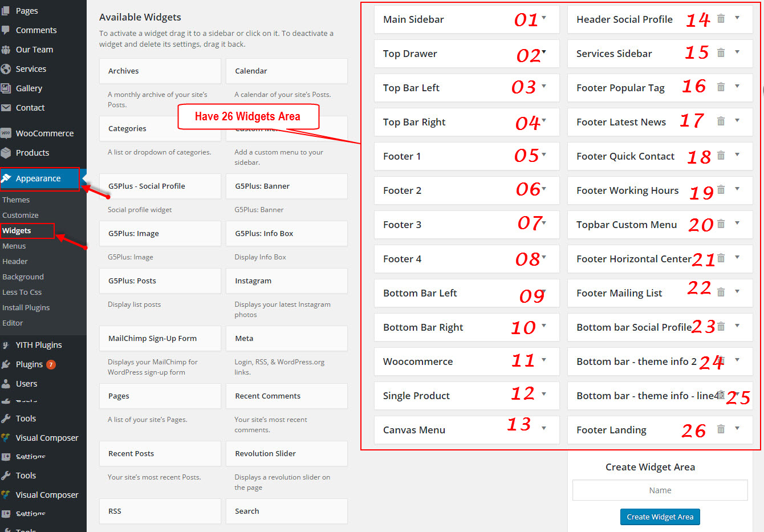Open the Background submenu item
The image size is (764, 532).
pos(23,277)
